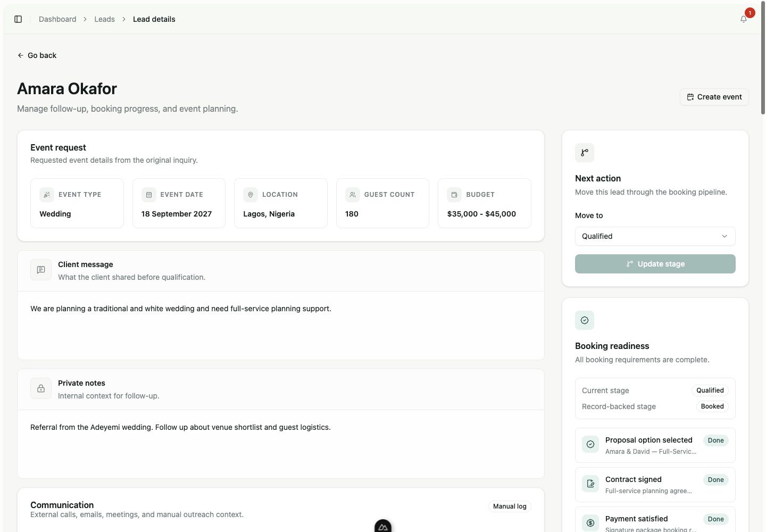Click the guest count value 180
Viewport: 766px width, 532px height.
(x=352, y=214)
